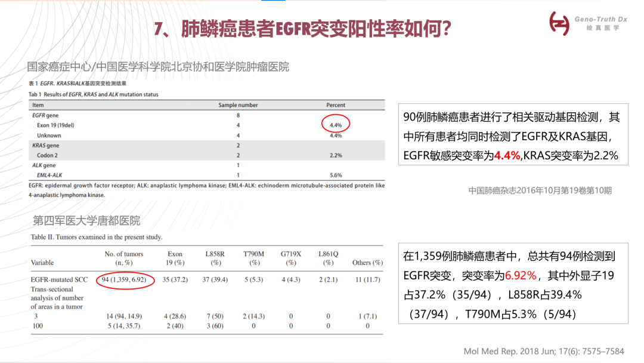Select the 国家癌症中心 hospital heading

[158, 67]
